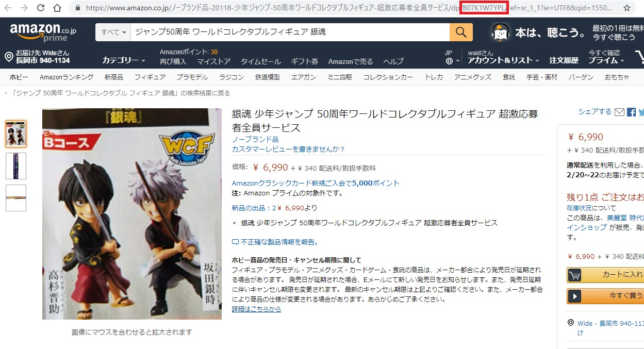The height and width of the screenshot is (349, 644).
Task: Open ノーブランド品 brand link
Action: pyautogui.click(x=255, y=139)
